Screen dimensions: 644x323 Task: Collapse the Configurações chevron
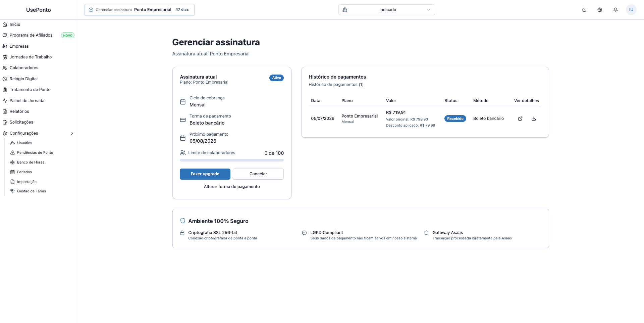(x=72, y=133)
